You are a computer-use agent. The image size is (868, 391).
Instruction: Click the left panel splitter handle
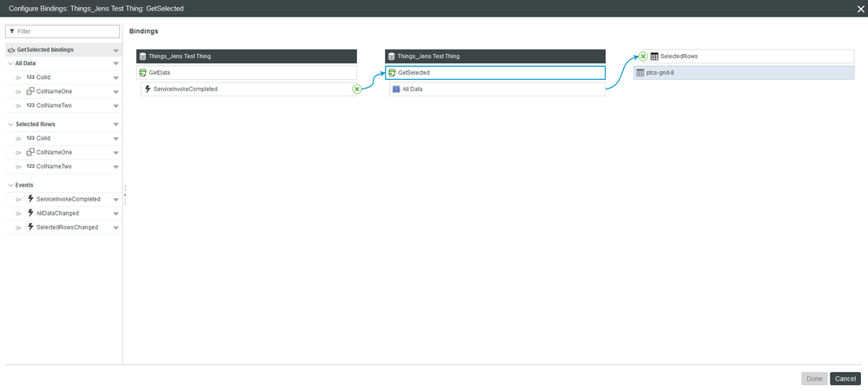pyautogui.click(x=125, y=195)
